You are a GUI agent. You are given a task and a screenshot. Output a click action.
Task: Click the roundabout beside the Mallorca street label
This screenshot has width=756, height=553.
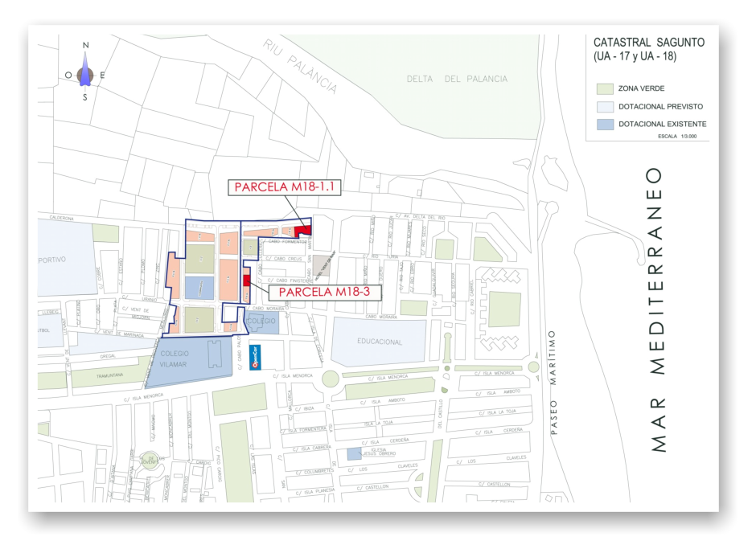(x=331, y=379)
